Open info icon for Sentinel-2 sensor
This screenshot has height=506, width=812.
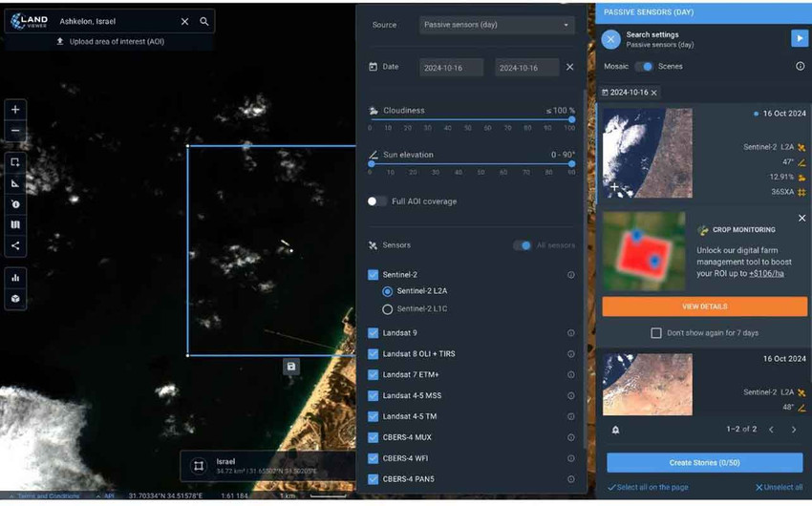tap(570, 275)
